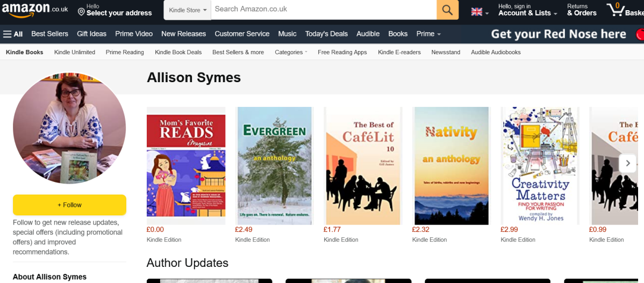Type in the Search Amazon.co.uk field
This screenshot has height=283, width=644.
(323, 9)
